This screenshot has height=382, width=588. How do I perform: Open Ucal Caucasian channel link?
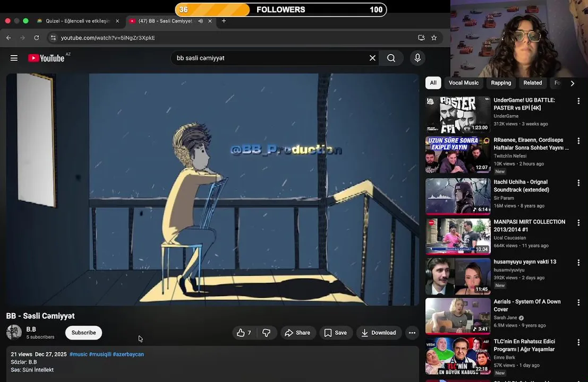click(509, 238)
